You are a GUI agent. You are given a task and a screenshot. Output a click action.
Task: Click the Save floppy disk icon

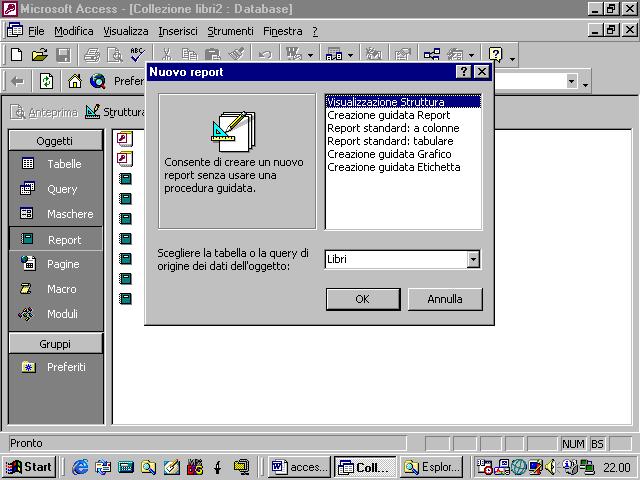coord(63,55)
